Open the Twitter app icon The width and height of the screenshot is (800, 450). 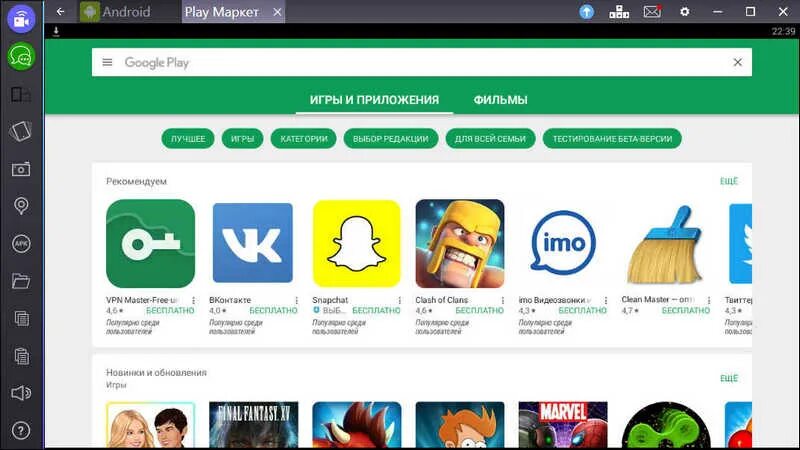pyautogui.click(x=740, y=243)
